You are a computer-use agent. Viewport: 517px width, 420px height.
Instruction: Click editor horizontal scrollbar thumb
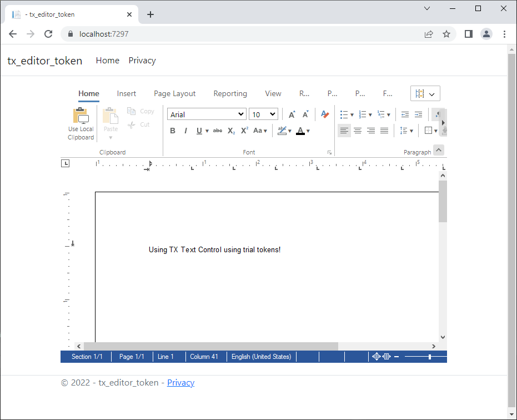point(211,346)
